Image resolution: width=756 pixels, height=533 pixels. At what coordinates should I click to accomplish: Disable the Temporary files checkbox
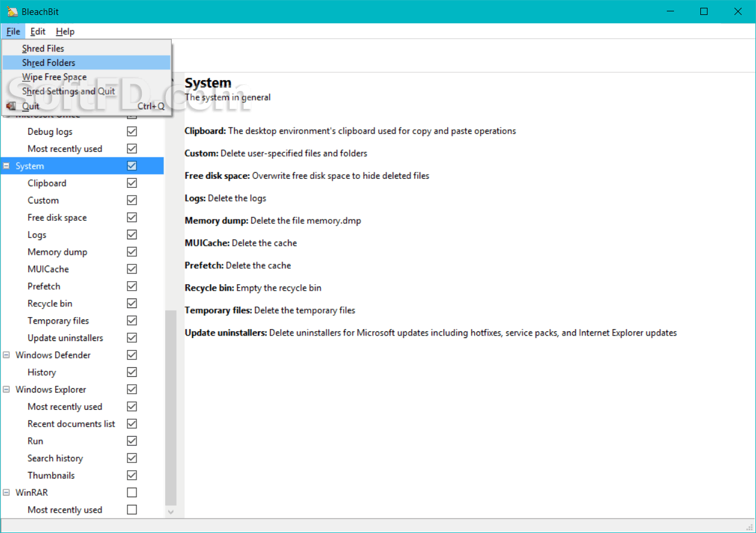[x=132, y=321]
